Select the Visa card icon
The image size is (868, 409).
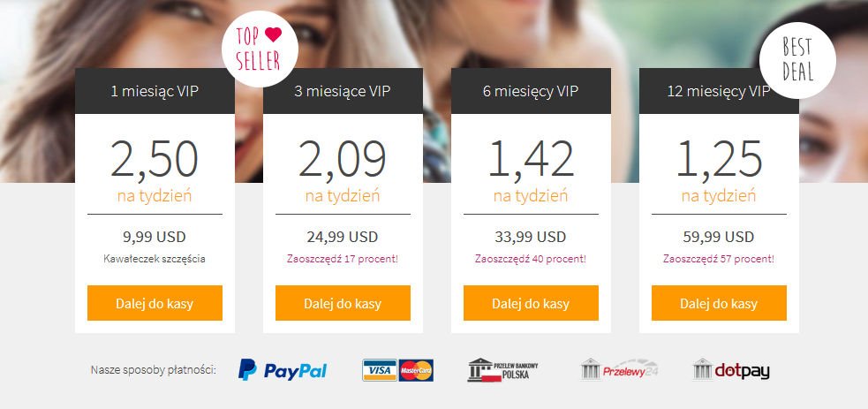pyautogui.click(x=380, y=370)
